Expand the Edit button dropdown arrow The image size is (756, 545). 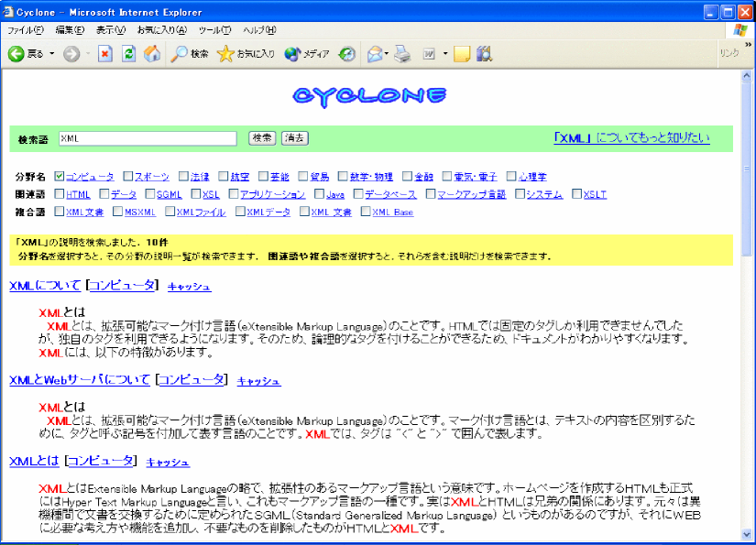click(x=445, y=54)
